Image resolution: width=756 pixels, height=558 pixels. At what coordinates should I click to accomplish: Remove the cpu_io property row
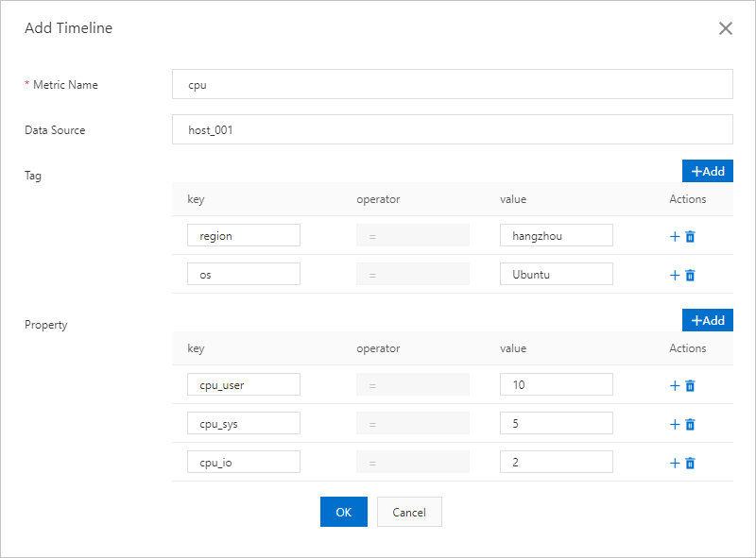click(x=690, y=463)
